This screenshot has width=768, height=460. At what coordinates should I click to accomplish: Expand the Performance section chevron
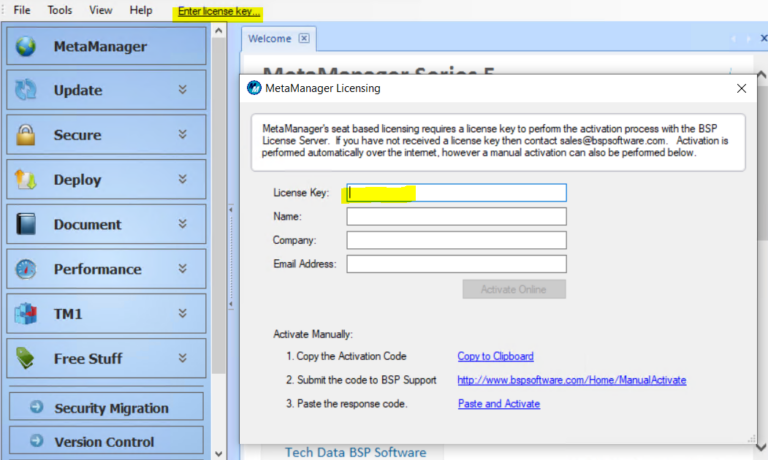click(183, 268)
